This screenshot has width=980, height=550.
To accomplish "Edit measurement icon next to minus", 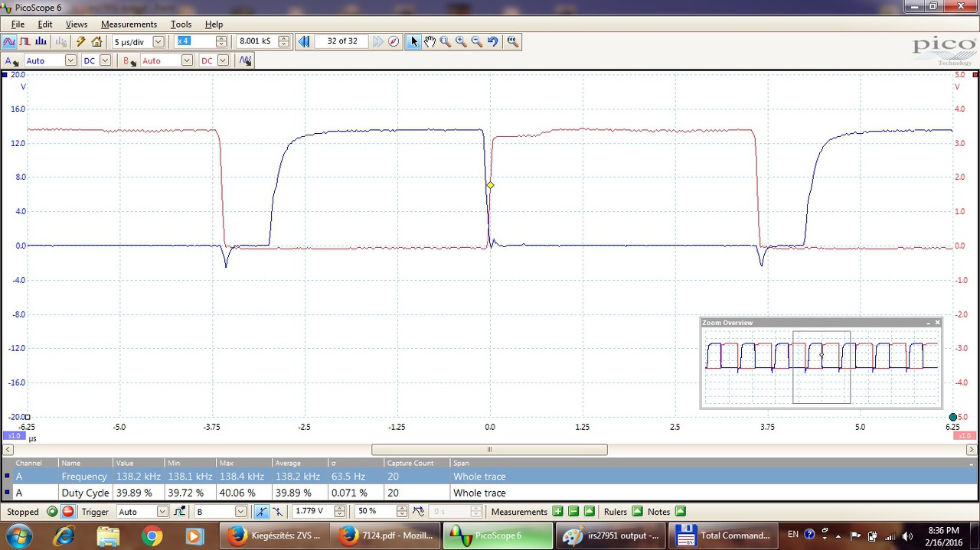I will [590, 512].
